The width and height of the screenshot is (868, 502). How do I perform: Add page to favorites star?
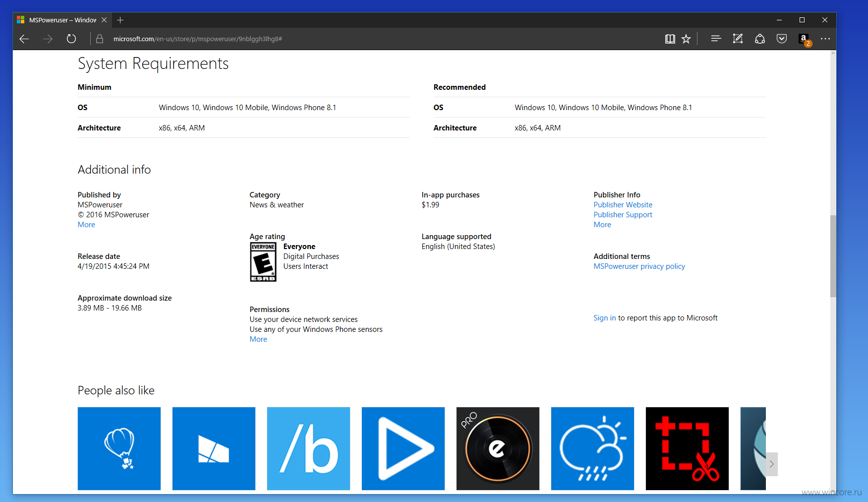point(686,39)
